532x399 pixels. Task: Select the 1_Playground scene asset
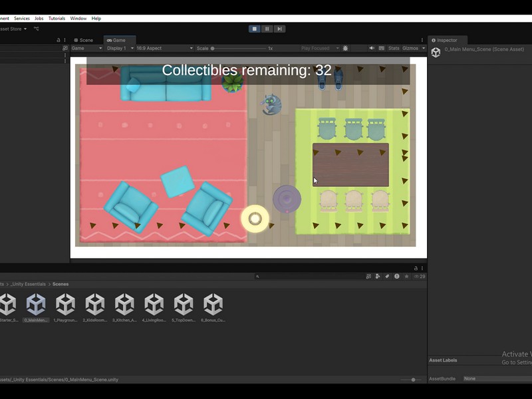(65, 305)
